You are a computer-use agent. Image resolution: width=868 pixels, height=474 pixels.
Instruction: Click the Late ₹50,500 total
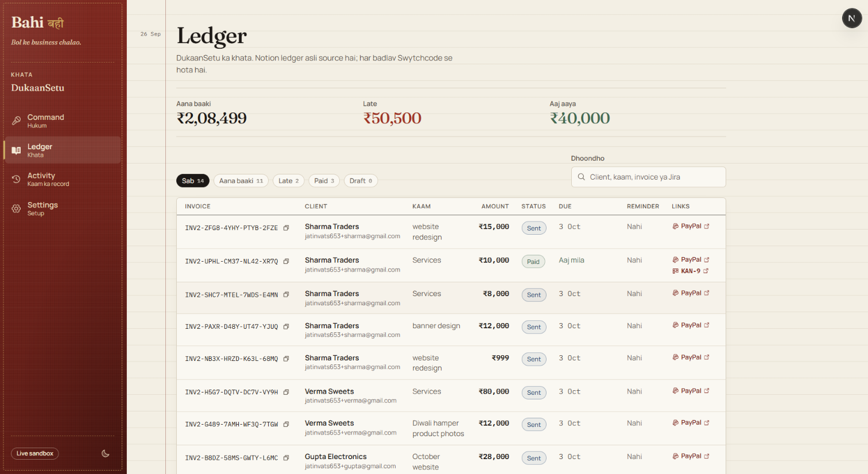click(x=393, y=118)
